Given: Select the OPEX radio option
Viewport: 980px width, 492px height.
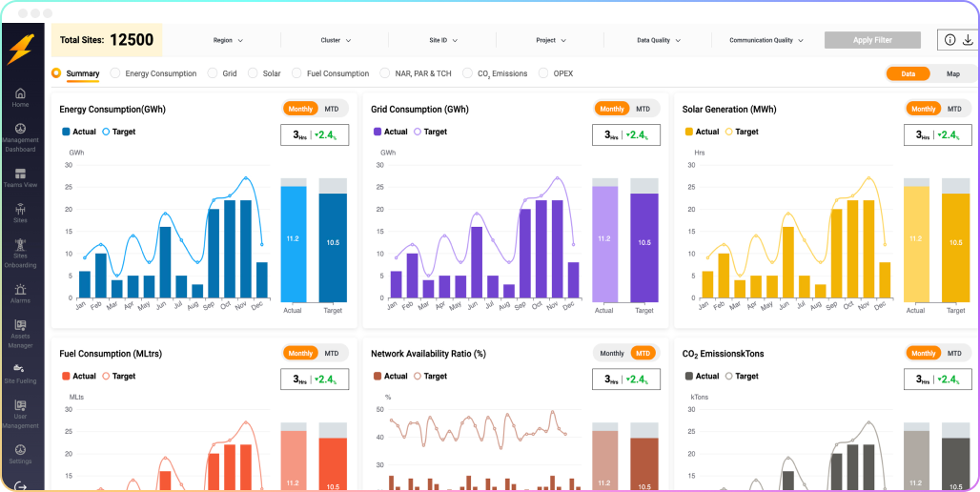Looking at the screenshot, I should (544, 73).
